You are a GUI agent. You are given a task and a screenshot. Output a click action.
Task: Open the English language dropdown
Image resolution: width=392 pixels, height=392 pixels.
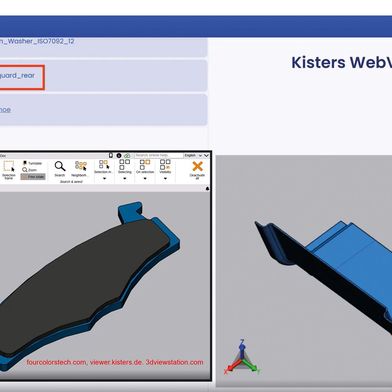pyautogui.click(x=193, y=156)
